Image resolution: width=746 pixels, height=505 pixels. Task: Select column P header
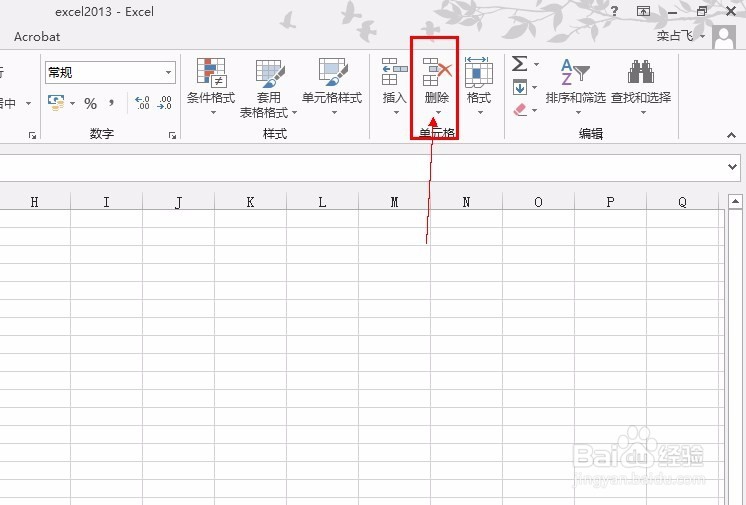coord(610,202)
